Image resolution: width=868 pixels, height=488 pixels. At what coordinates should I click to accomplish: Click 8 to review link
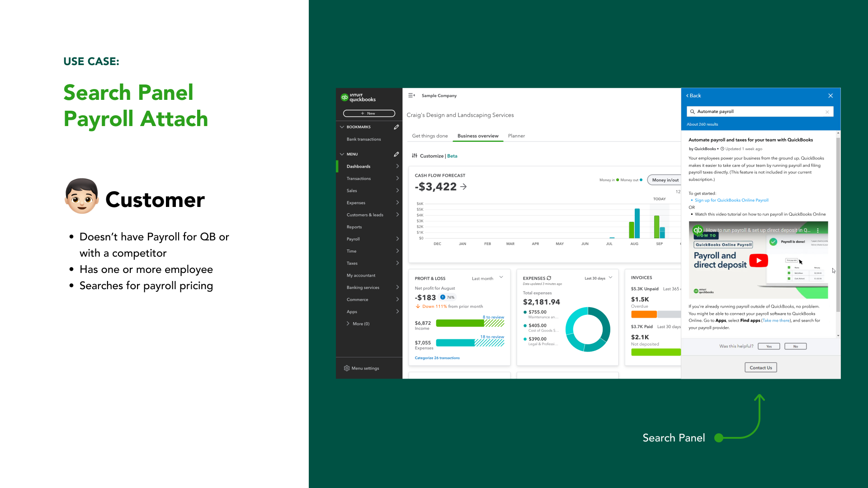[493, 317]
